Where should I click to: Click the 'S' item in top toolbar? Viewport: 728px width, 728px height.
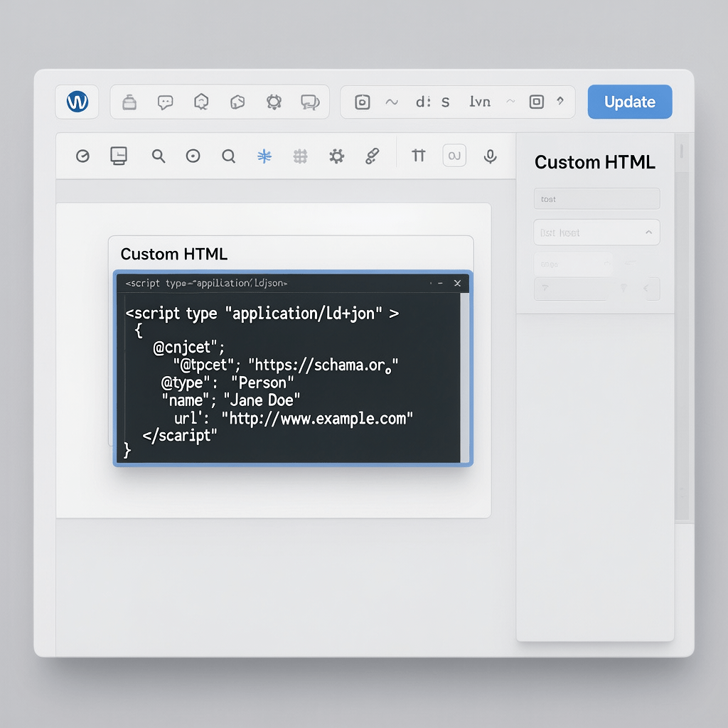pyautogui.click(x=445, y=102)
